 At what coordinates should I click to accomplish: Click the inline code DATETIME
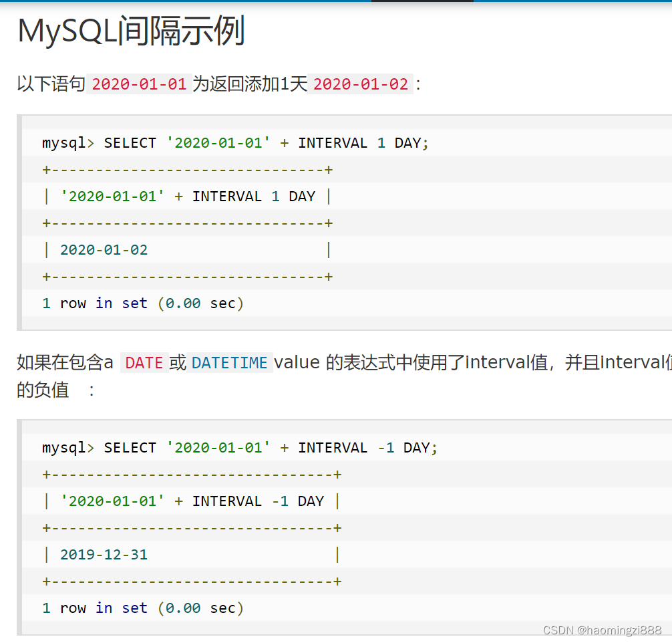[x=229, y=363]
